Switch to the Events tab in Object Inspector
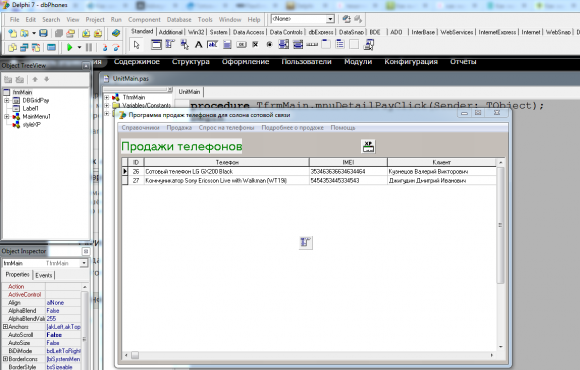The height and width of the screenshot is (370, 580). [44, 275]
